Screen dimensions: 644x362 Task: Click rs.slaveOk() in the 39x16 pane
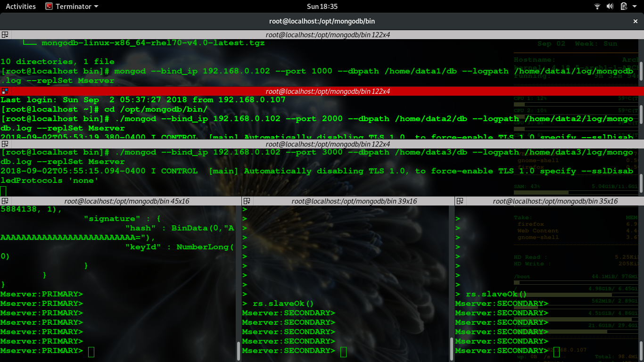point(283,304)
